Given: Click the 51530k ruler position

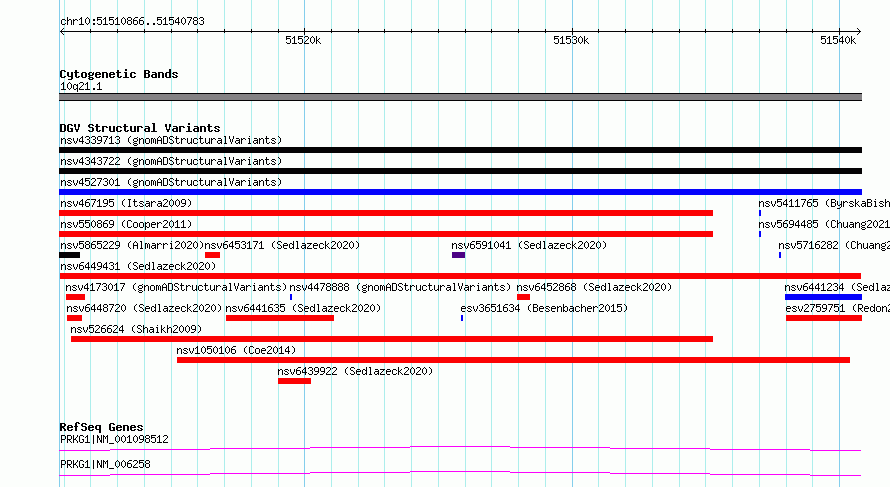Looking at the screenshot, I should pos(571,40).
